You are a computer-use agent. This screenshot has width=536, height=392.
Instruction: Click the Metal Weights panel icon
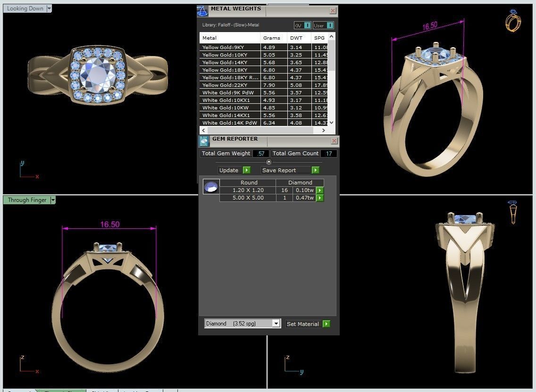(202, 11)
